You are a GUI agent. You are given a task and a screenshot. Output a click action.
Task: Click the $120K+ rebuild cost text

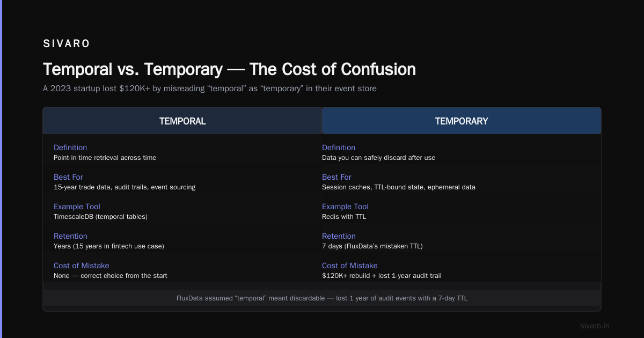382,276
